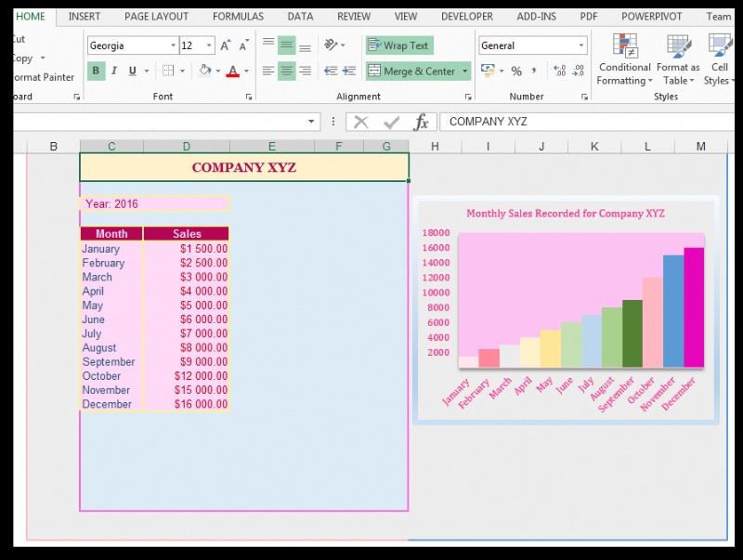Toggle Italic formatting button

pyautogui.click(x=113, y=72)
